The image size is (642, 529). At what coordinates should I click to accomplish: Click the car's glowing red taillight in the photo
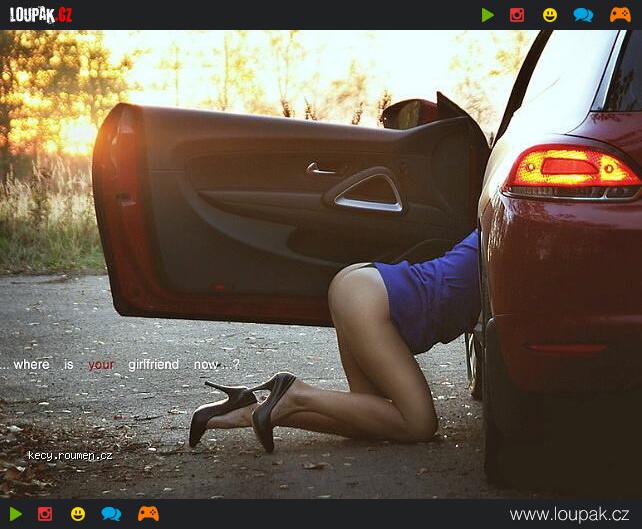point(571,170)
